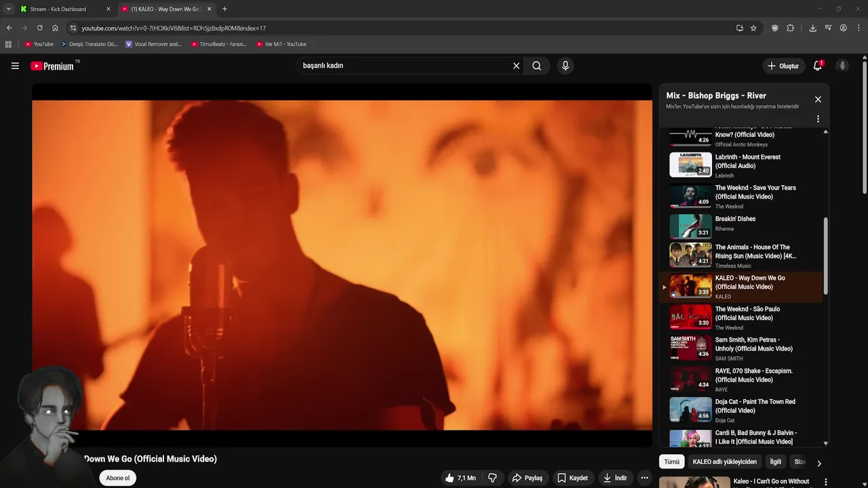This screenshot has height=488, width=868.
Task: Open the Mix - Bishop Briggs - River title
Action: (x=716, y=96)
